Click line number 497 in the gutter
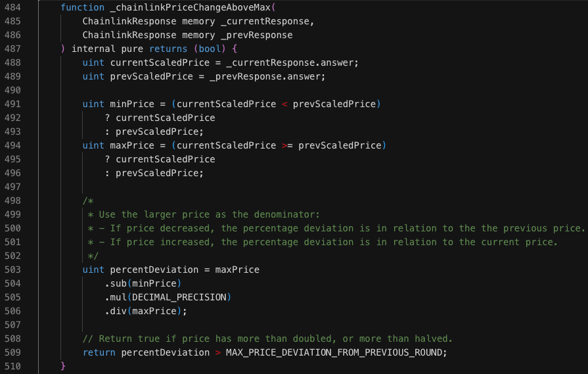Screen dimensions: 588x374 12,187
